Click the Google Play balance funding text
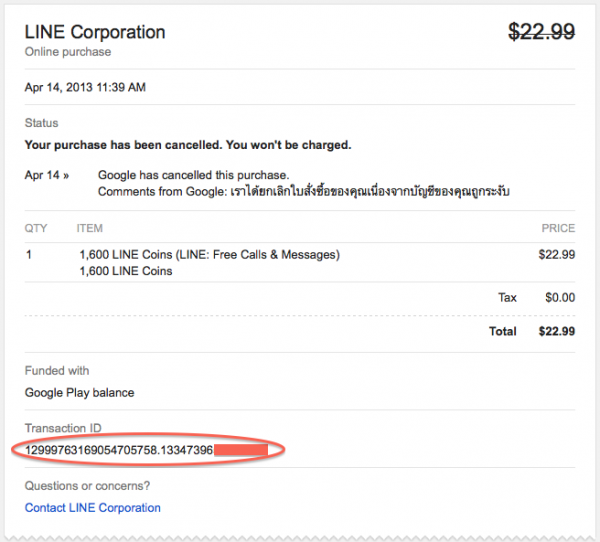The width and height of the screenshot is (600, 542). 79,393
